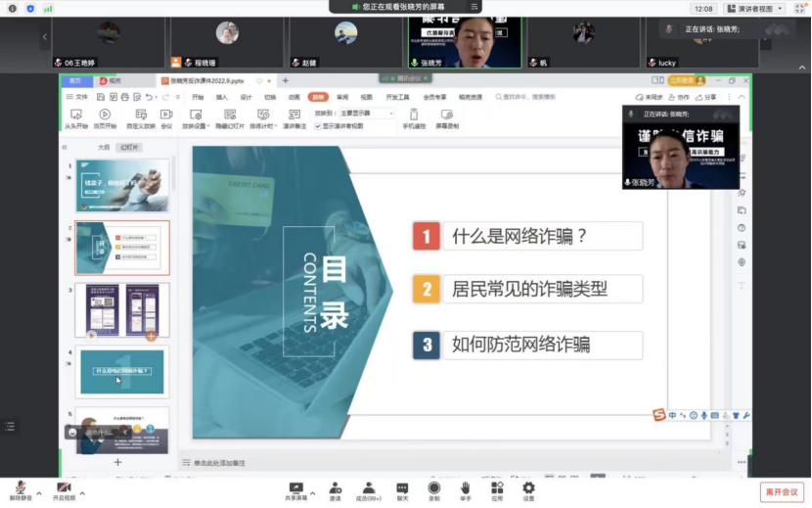Click the 解除静音 microphone icon
Viewport: 812px width, 508px height.
pos(20,486)
